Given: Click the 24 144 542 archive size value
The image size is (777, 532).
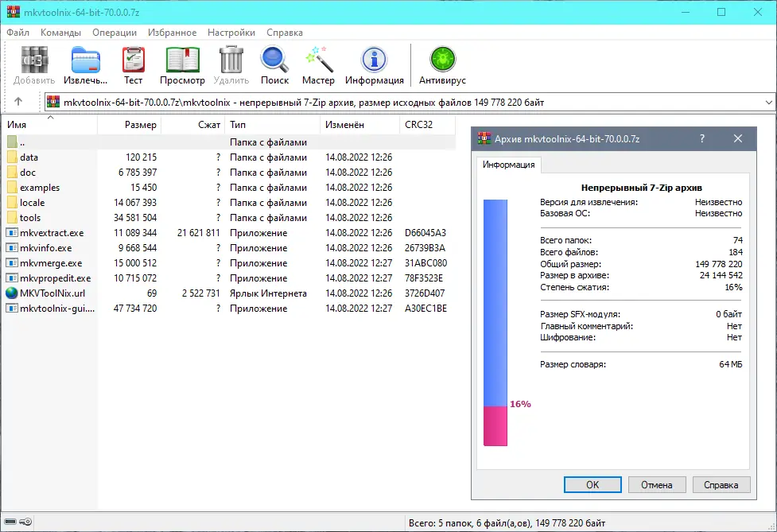Looking at the screenshot, I should click(x=721, y=275).
